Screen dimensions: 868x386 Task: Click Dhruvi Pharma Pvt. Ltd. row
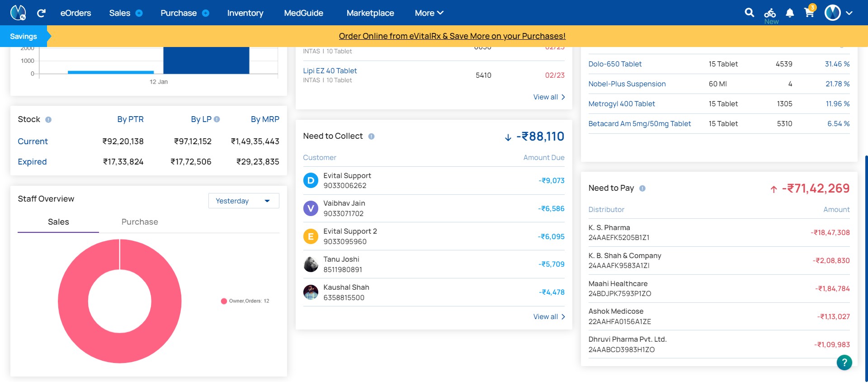[719, 344]
